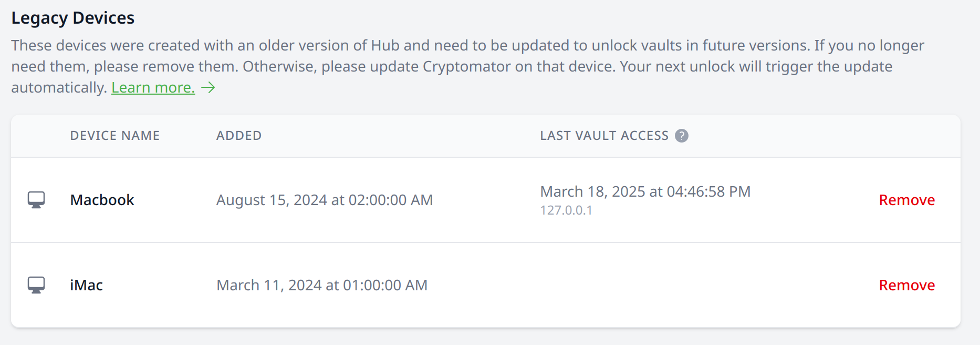
Task: Remove the Macbook device
Action: click(x=906, y=200)
